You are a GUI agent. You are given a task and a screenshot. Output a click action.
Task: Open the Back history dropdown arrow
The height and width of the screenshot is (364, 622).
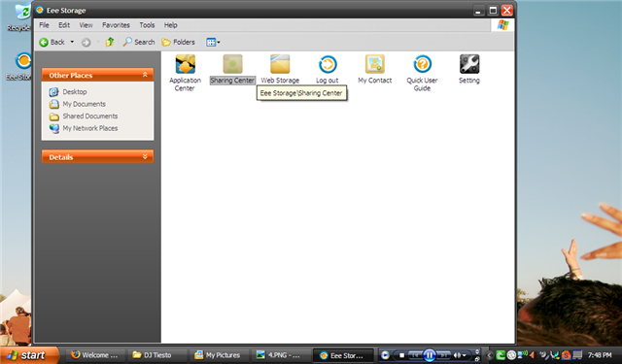72,42
